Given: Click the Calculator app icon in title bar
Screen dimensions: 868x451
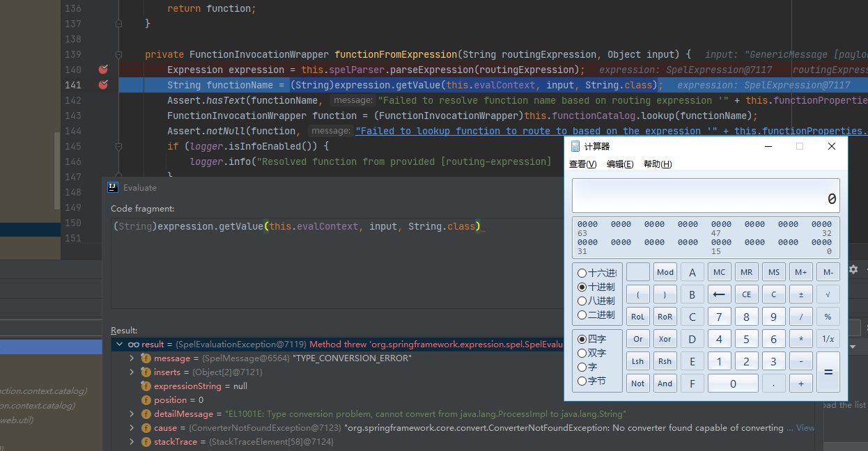Looking at the screenshot, I should click(575, 146).
